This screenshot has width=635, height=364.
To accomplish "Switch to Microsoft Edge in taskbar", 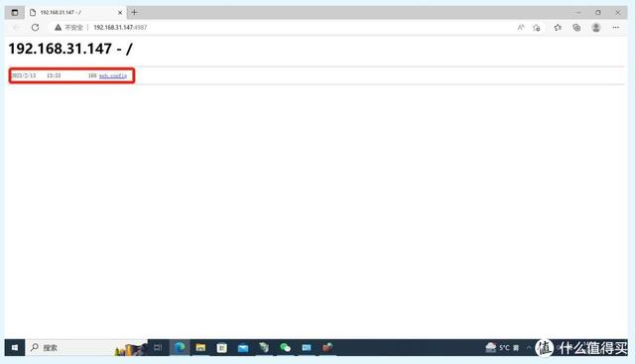I will (x=180, y=348).
